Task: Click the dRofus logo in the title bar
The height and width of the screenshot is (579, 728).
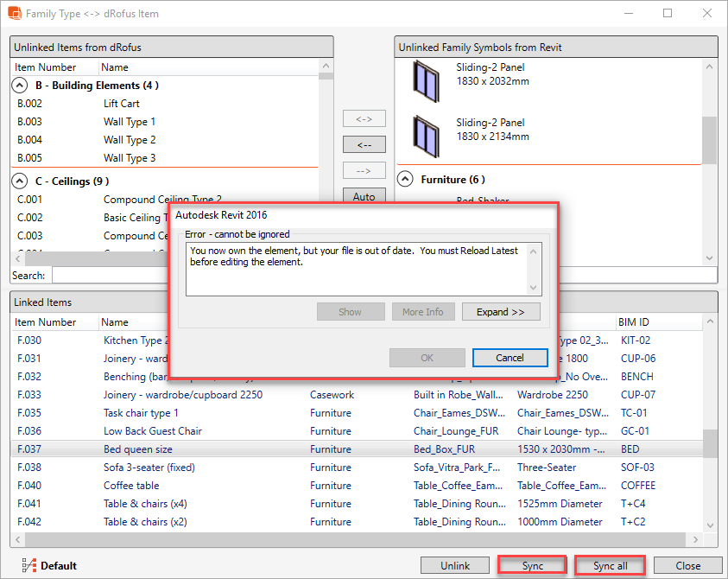Action: 14,13
